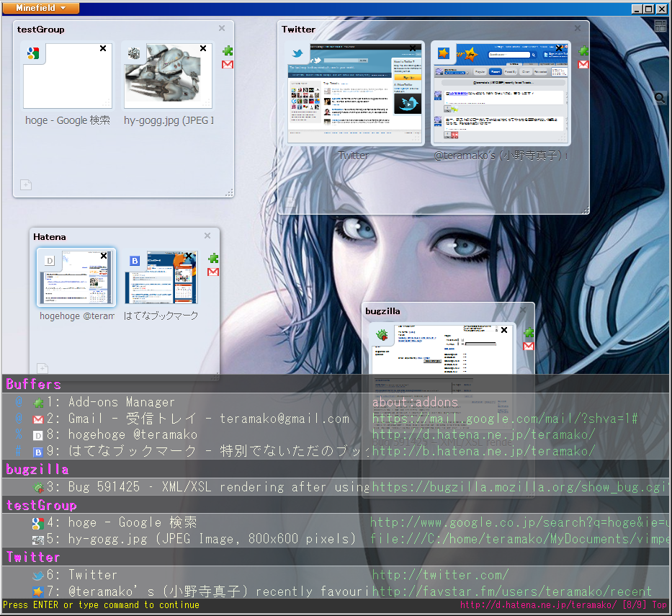Open the hoge - Google search tab thumbnail
672x616 pixels.
(68, 76)
